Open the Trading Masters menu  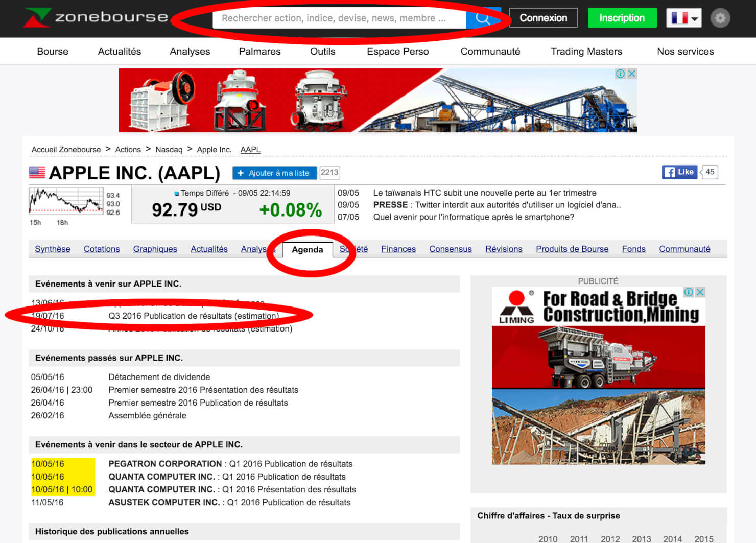[586, 51]
